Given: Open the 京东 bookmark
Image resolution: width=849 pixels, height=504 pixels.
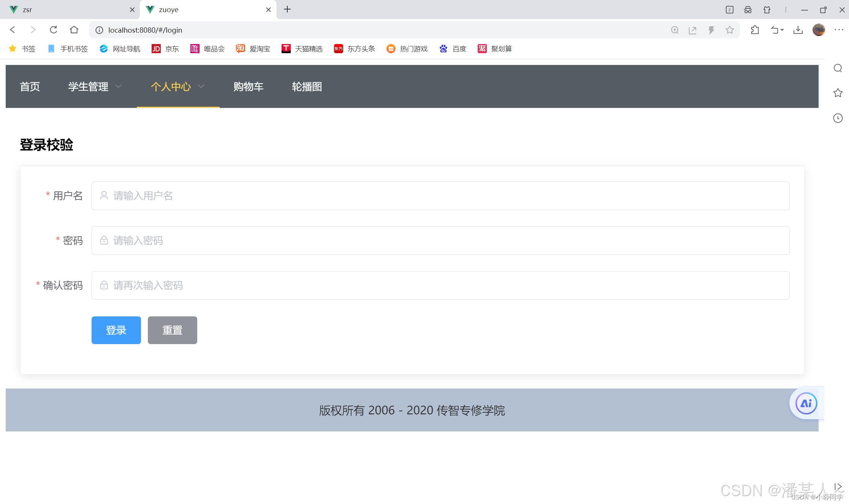Looking at the screenshot, I should [x=165, y=49].
